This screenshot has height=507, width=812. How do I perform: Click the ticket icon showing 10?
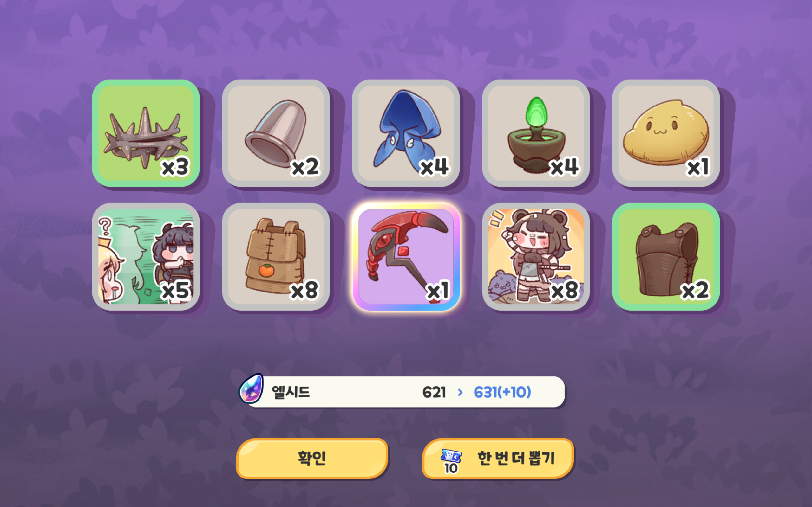[x=451, y=461]
